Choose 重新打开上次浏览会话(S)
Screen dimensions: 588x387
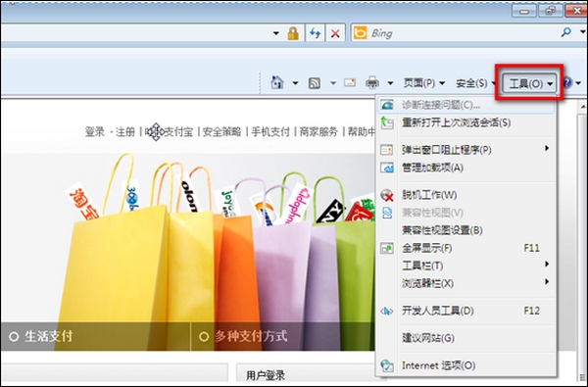point(466,122)
